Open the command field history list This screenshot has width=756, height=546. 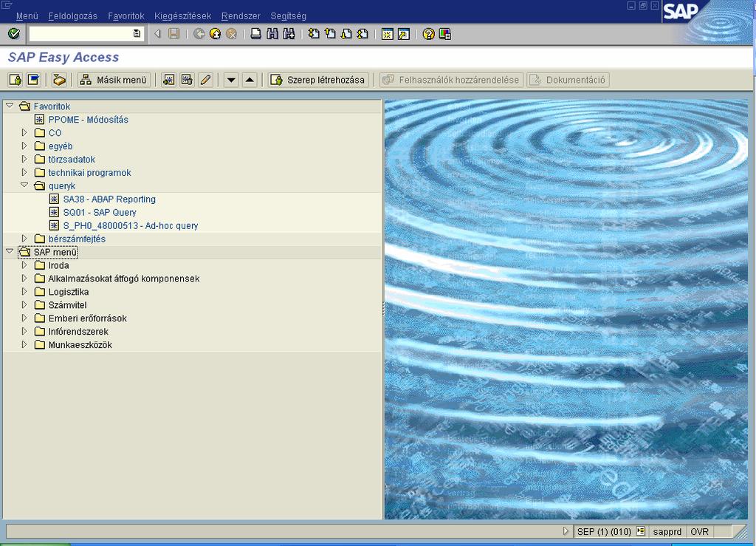tap(137, 34)
